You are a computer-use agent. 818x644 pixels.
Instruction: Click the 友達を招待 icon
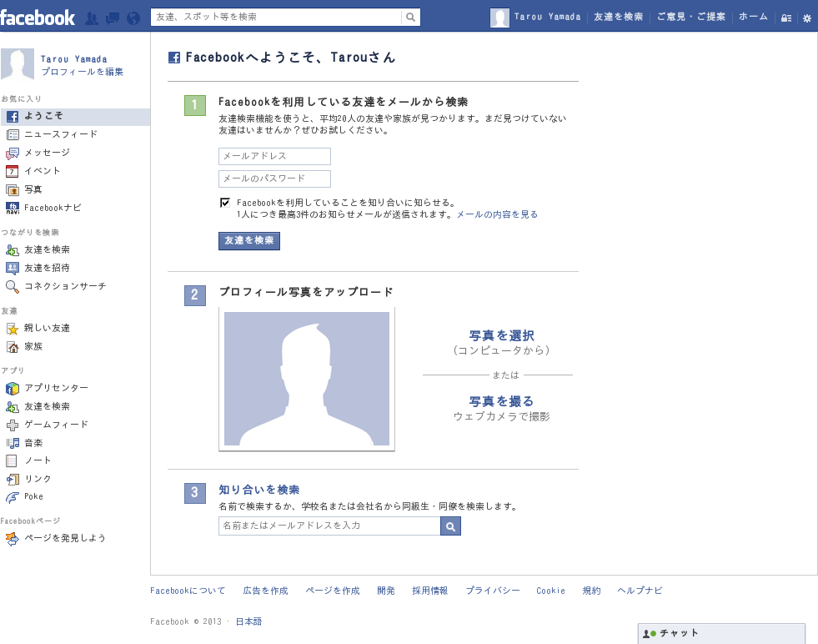point(13,268)
